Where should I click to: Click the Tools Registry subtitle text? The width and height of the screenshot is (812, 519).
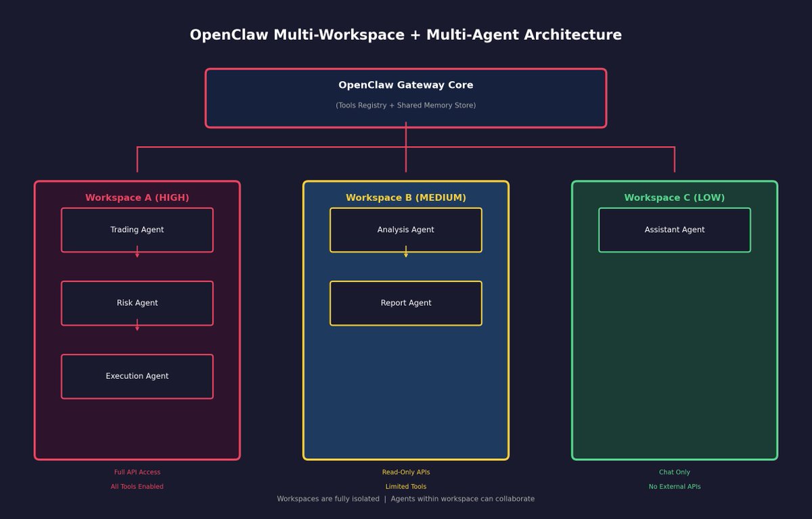[x=405, y=106]
